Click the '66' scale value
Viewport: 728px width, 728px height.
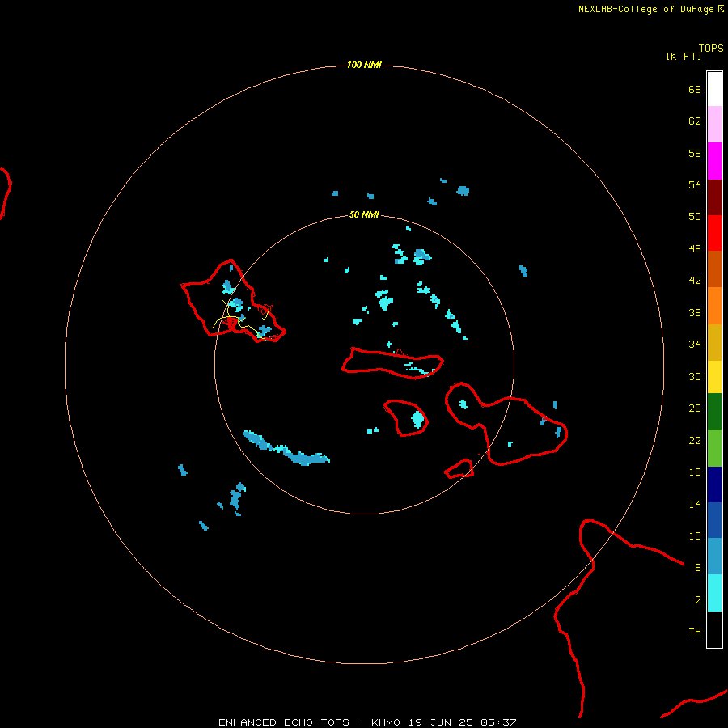[695, 89]
